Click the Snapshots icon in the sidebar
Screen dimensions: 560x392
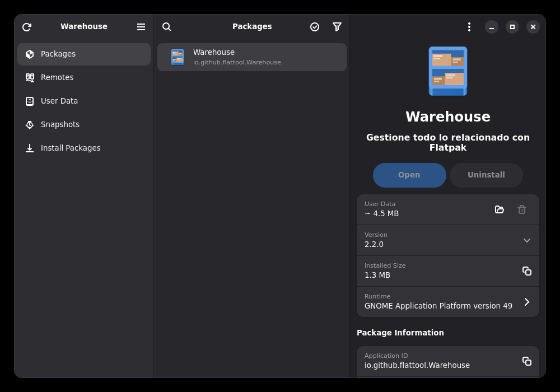click(30, 124)
